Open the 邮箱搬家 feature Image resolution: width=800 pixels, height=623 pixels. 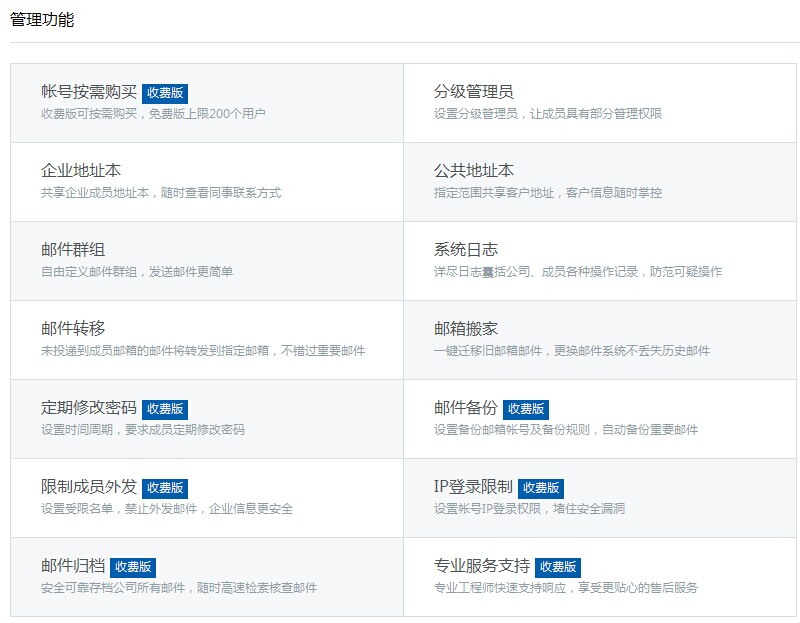(x=466, y=329)
